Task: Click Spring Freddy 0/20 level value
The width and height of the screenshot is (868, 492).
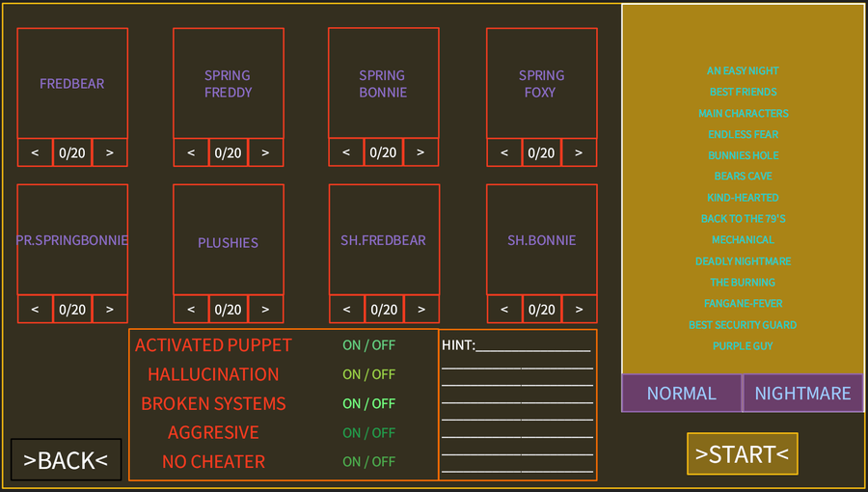Action: [229, 152]
